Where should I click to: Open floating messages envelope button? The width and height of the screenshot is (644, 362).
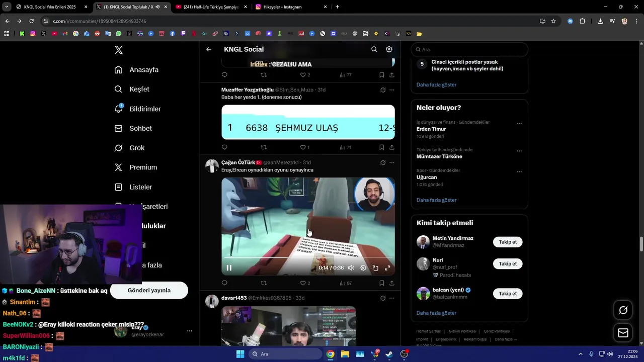click(623, 333)
